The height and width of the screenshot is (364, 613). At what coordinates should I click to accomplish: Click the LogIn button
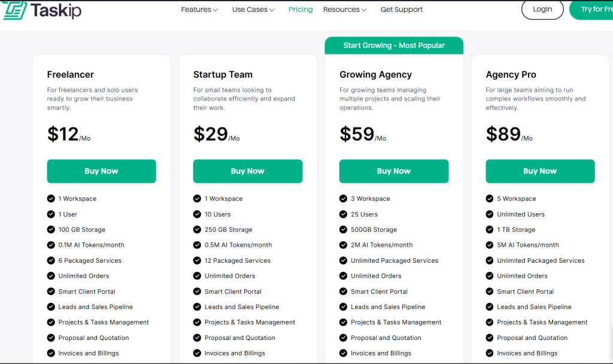click(x=542, y=10)
